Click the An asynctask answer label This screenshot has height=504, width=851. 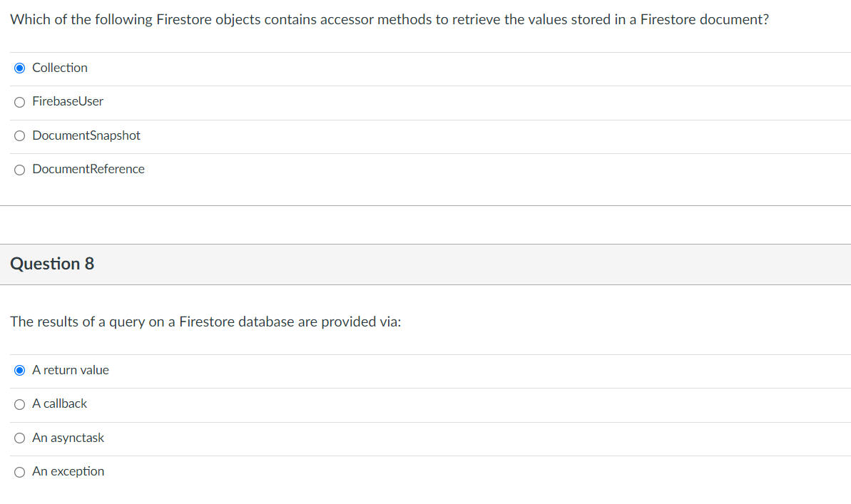click(68, 438)
